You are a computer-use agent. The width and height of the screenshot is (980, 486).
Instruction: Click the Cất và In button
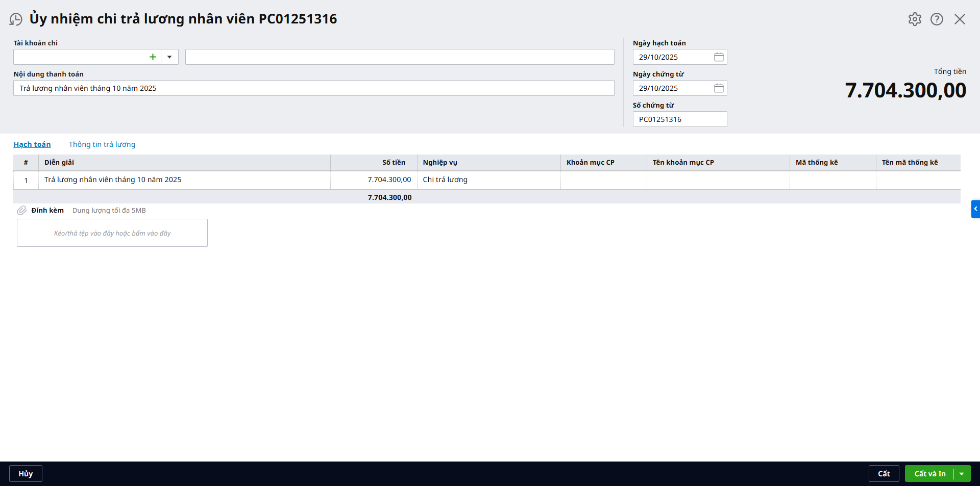[x=929, y=474]
